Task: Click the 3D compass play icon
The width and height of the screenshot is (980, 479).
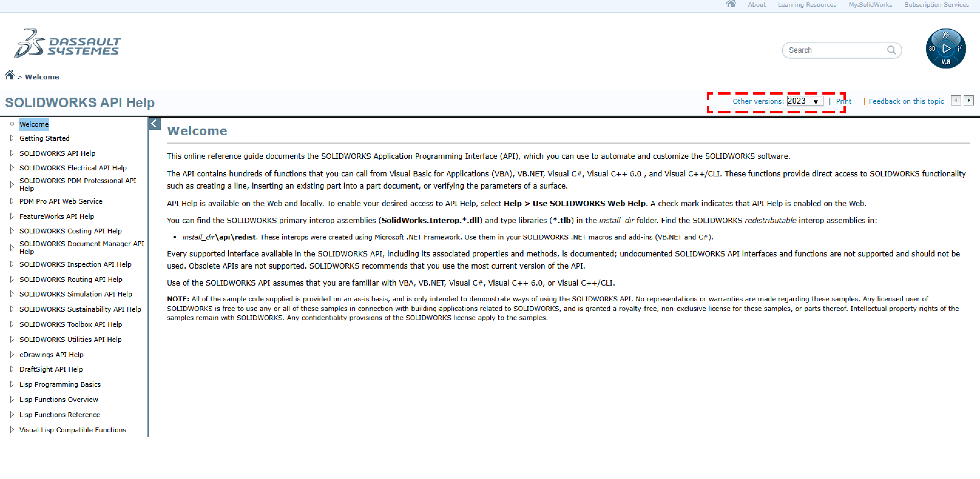Action: coord(946,49)
